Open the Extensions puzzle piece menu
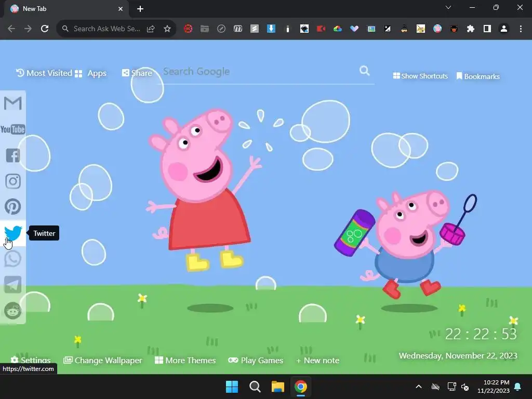Image resolution: width=532 pixels, height=399 pixels. tap(471, 29)
